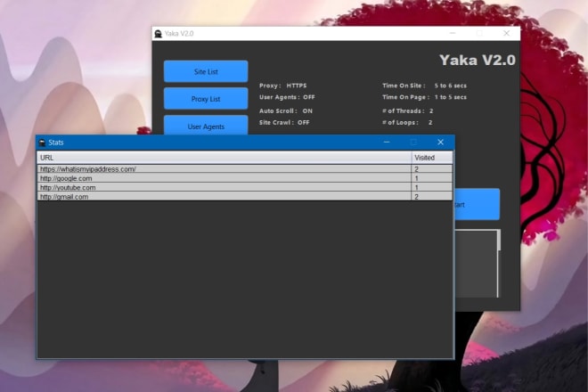Image resolution: width=588 pixels, height=392 pixels.
Task: Close the Yaka V2.0 window
Action: tap(506, 33)
